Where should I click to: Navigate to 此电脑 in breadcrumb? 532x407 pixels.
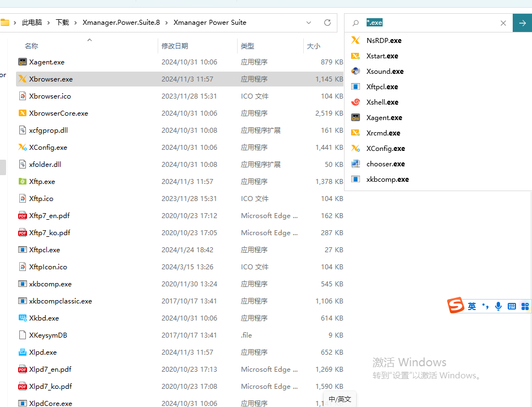pos(32,23)
